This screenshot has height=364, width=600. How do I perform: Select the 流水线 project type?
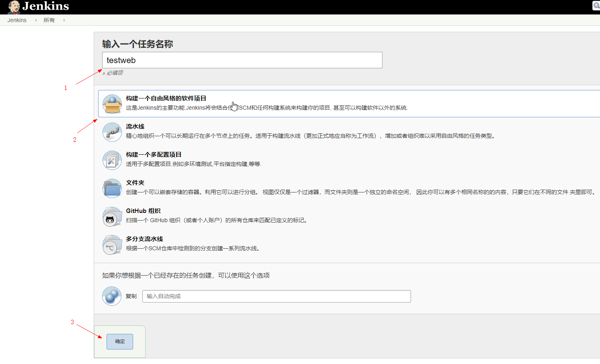tap(134, 126)
